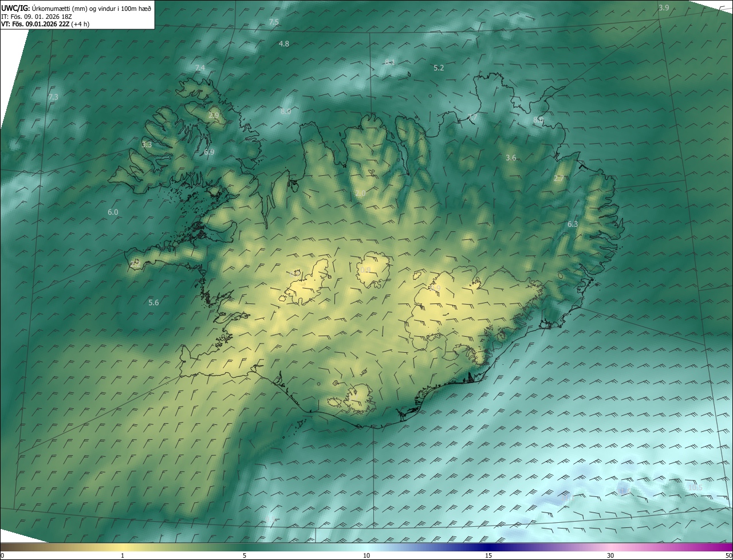Click the 7.4 precipitation value
733x560 pixels.
click(x=200, y=68)
